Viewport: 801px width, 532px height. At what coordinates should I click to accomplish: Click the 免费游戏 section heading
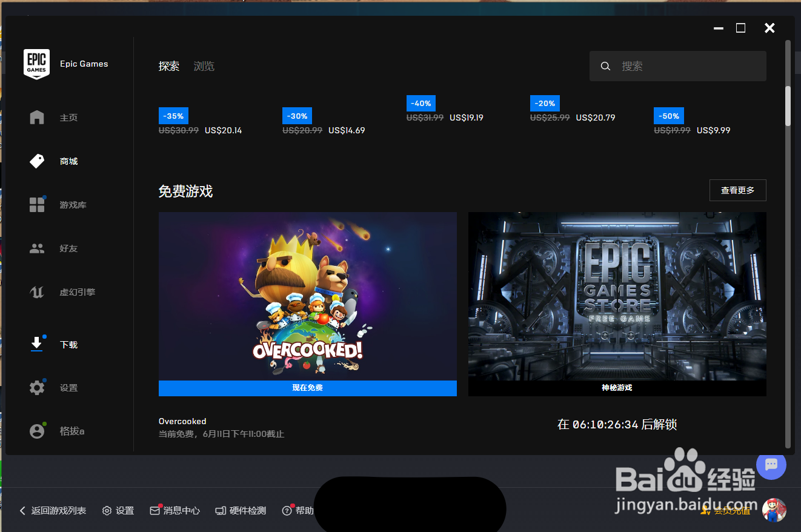[x=185, y=191]
